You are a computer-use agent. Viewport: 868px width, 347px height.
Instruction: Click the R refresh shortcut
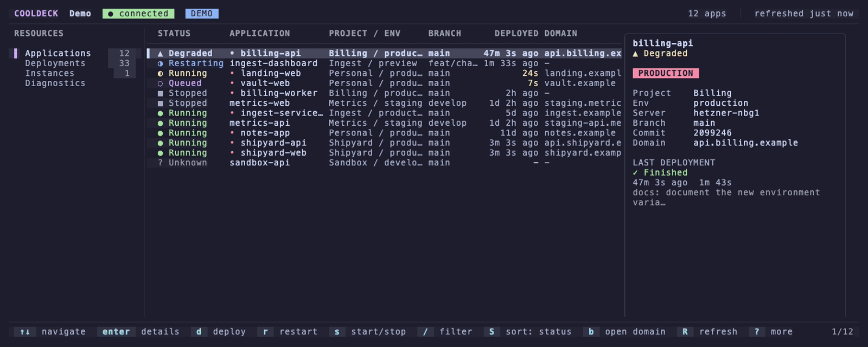[x=707, y=332]
